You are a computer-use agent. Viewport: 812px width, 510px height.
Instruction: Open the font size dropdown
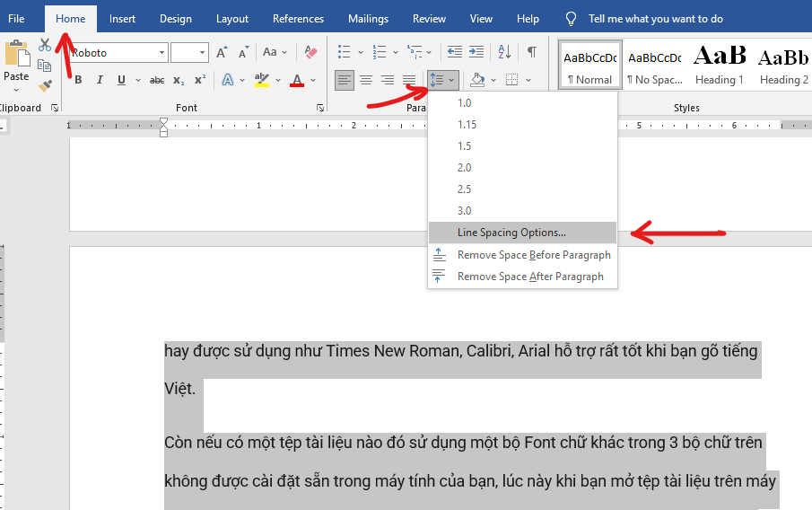(x=202, y=52)
